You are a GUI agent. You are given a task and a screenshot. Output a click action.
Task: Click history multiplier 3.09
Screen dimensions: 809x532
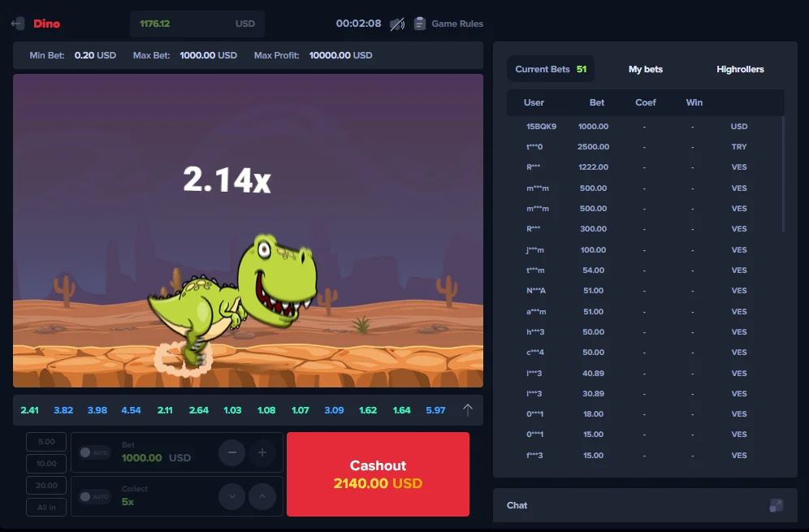pyautogui.click(x=334, y=410)
